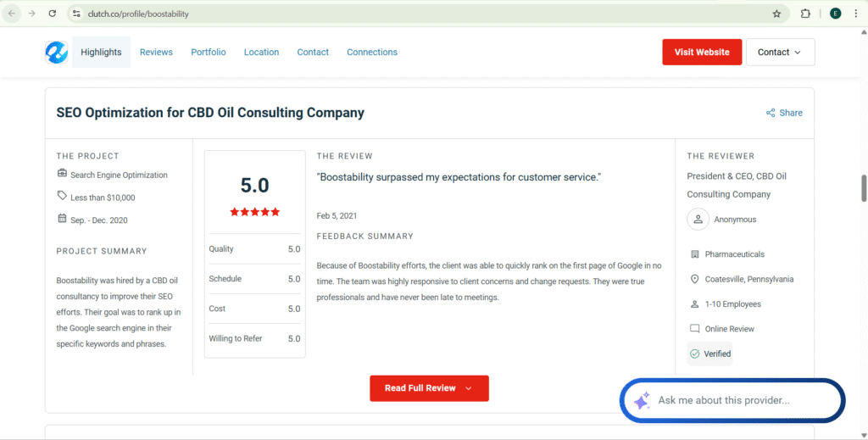
Task: Click the Verified badge label
Action: pos(717,354)
